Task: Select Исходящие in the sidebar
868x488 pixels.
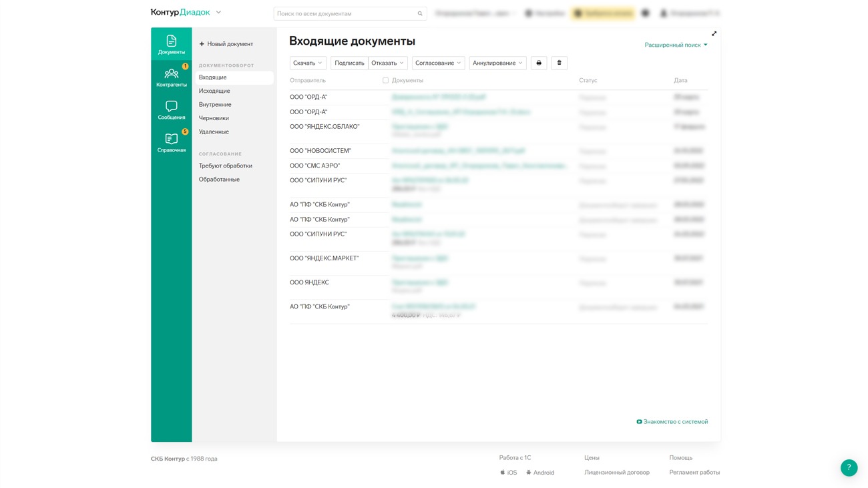Action: 214,91
